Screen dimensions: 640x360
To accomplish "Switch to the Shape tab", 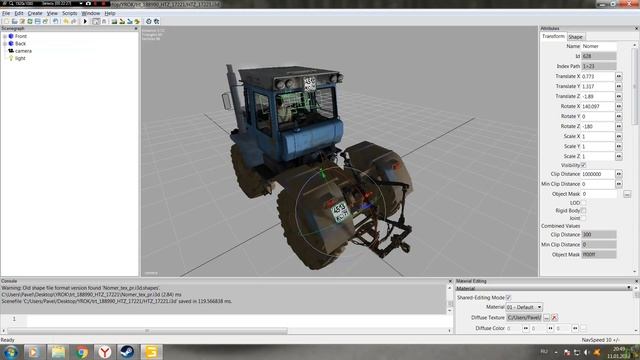I will pos(576,37).
